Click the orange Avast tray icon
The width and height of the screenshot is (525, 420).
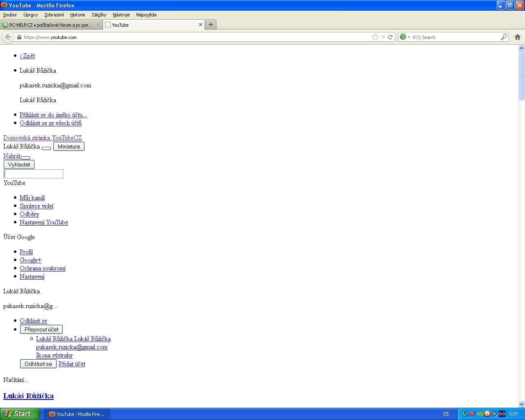point(487,414)
